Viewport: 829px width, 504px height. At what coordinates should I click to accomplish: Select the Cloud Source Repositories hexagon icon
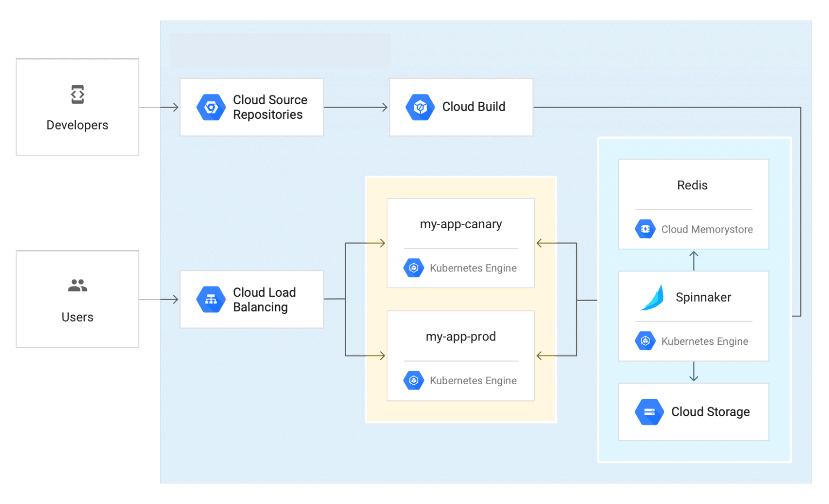click(x=211, y=107)
